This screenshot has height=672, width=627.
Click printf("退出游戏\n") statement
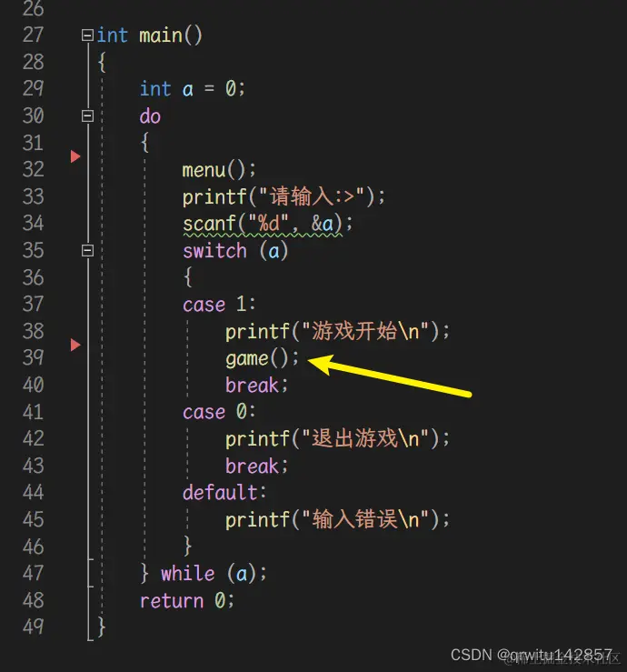(x=337, y=439)
